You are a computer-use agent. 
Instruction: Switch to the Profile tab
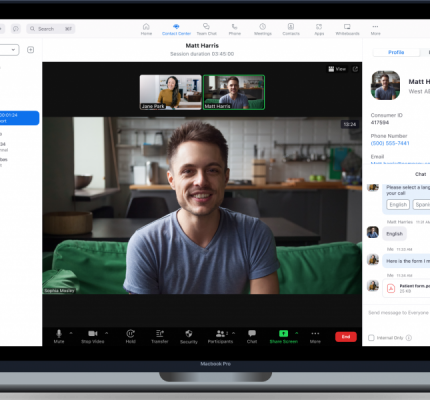(x=396, y=52)
